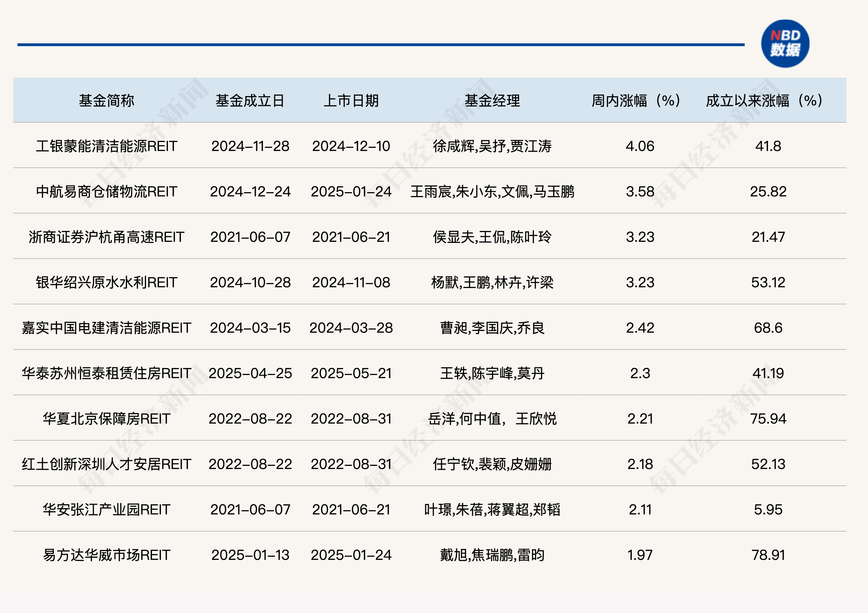The image size is (868, 613).
Task: Select 嘉实中国电建清洁能源REIT fund name
Action: (x=106, y=328)
